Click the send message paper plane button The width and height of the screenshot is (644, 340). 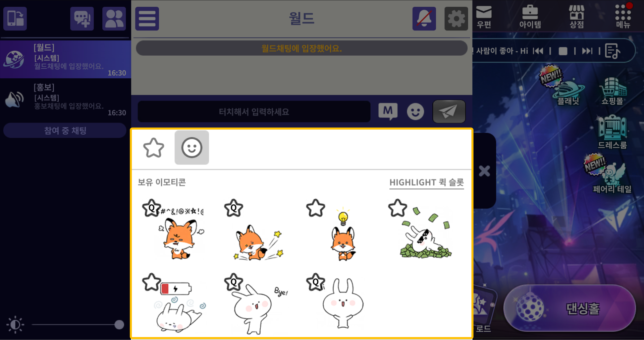(449, 112)
